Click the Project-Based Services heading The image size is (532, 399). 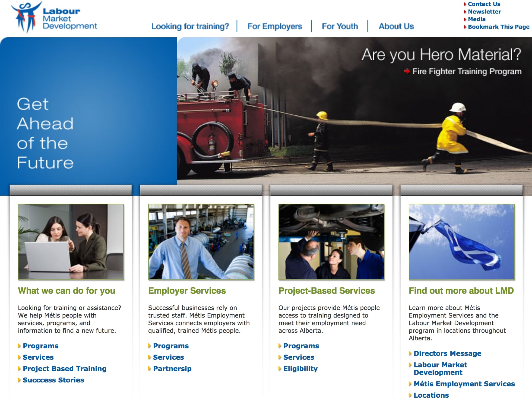tap(327, 291)
